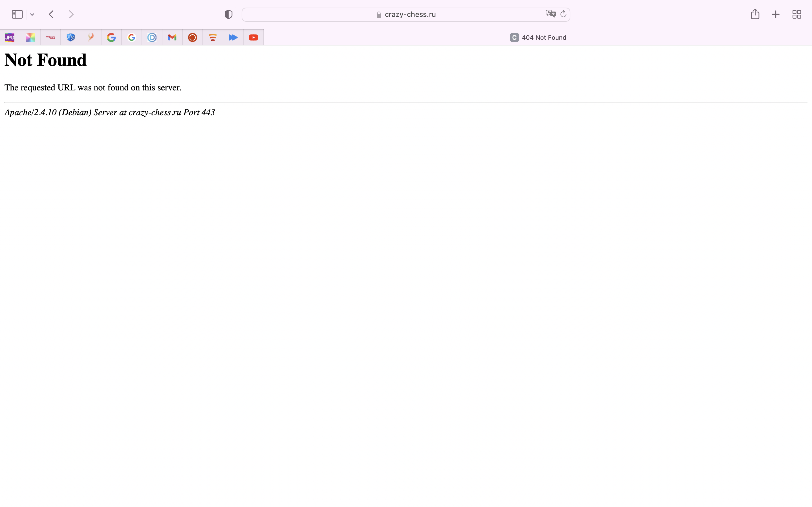This screenshot has height=507, width=812.
Task: Open the Mouv' radio pinned tab
Action: 50,37
